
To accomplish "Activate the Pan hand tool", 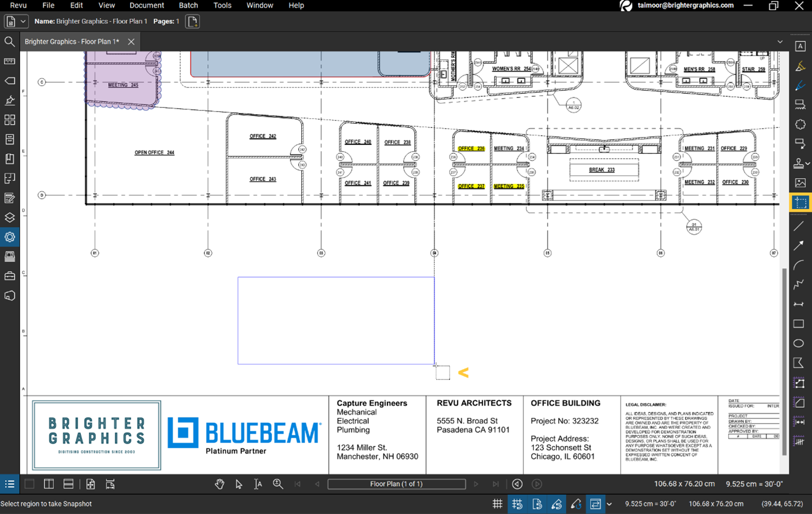I will 219,484.
